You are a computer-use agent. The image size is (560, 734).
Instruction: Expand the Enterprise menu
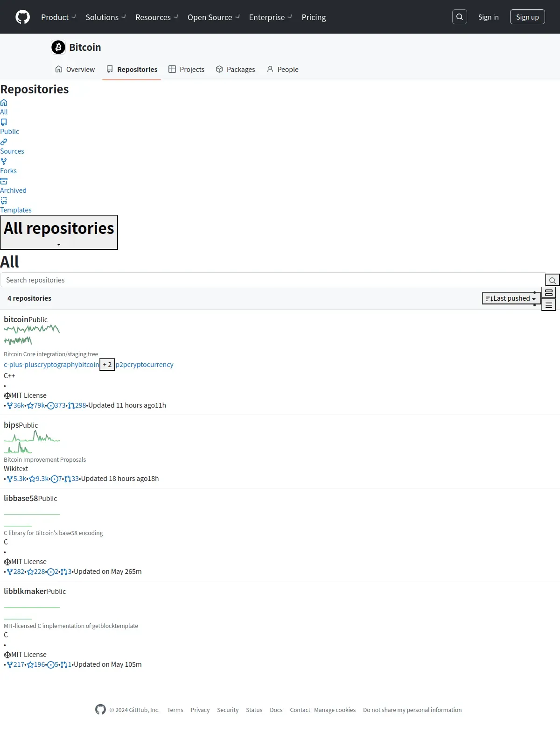[x=271, y=17]
